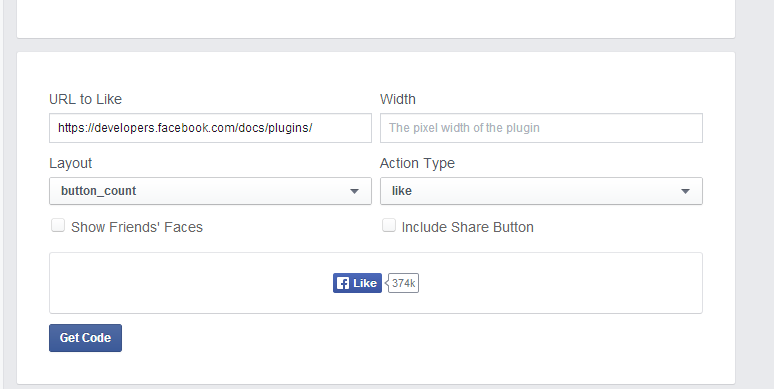Click the Get Code button
This screenshot has height=389, width=774.
tap(85, 338)
